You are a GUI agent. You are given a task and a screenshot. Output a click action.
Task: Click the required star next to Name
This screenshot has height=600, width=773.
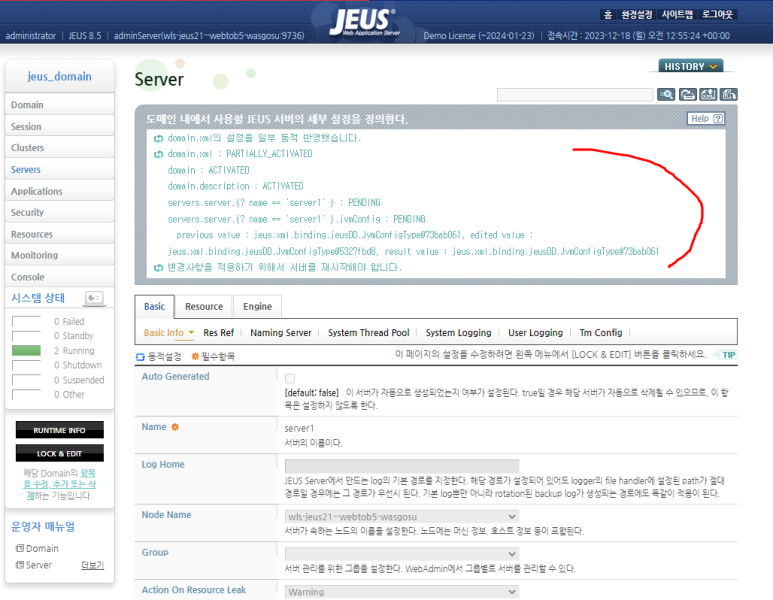point(175,427)
